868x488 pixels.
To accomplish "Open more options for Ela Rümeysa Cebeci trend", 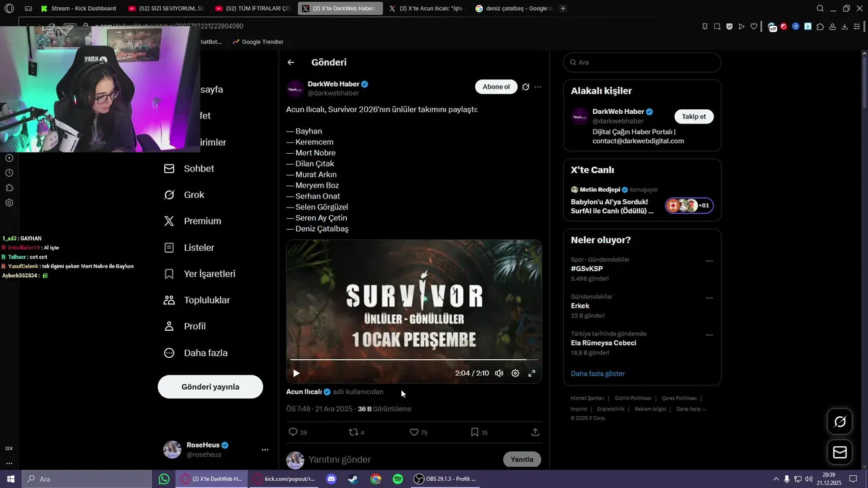I will (709, 335).
